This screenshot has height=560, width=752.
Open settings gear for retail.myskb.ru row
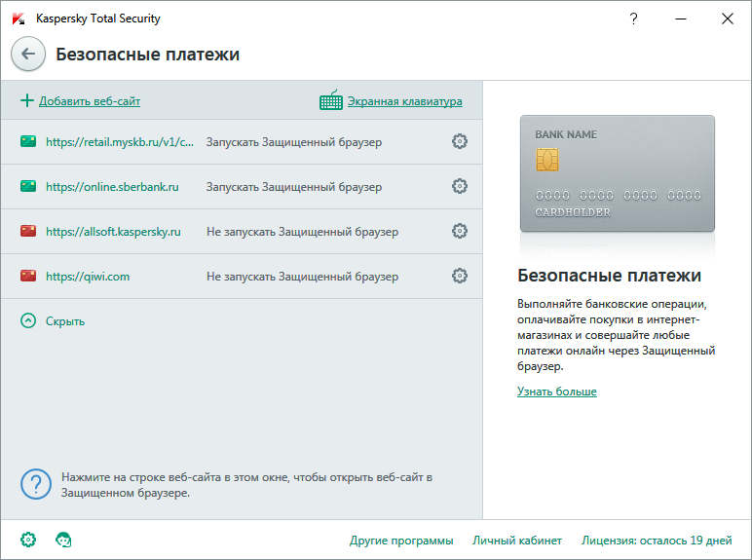[460, 141]
